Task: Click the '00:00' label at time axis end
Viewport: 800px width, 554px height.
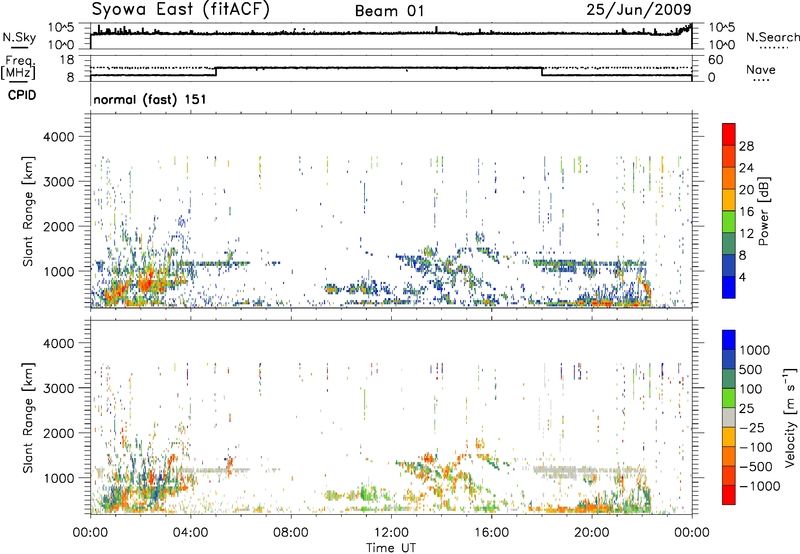Action: pyautogui.click(x=692, y=533)
